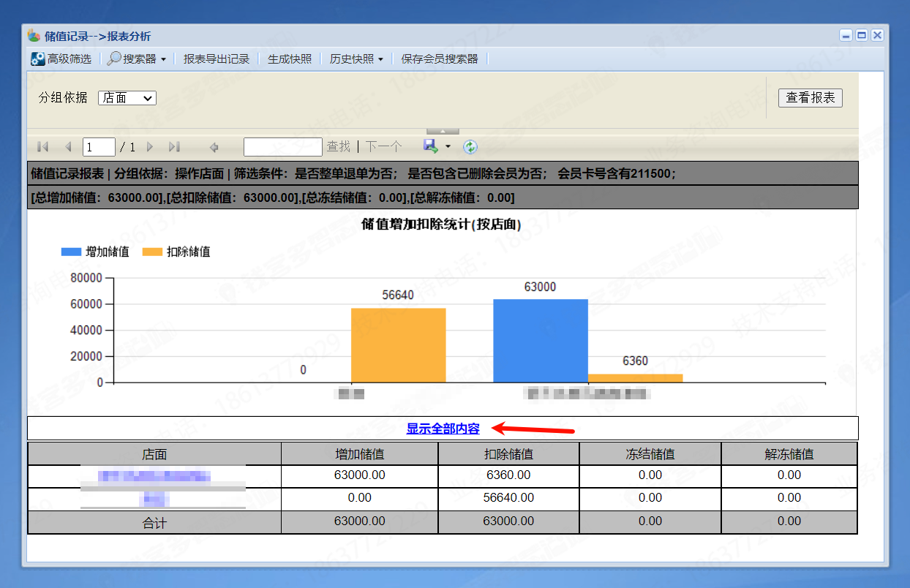This screenshot has width=910, height=588.
Task: Click the blue 63000 bar
Action: (x=541, y=341)
